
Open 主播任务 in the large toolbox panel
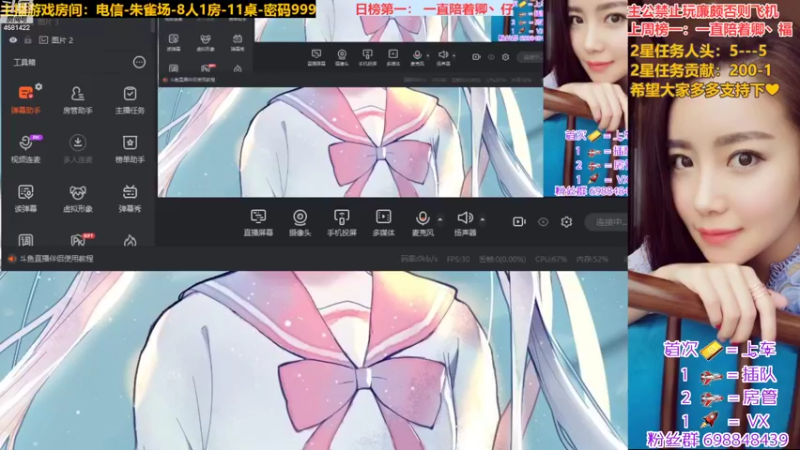[130, 100]
